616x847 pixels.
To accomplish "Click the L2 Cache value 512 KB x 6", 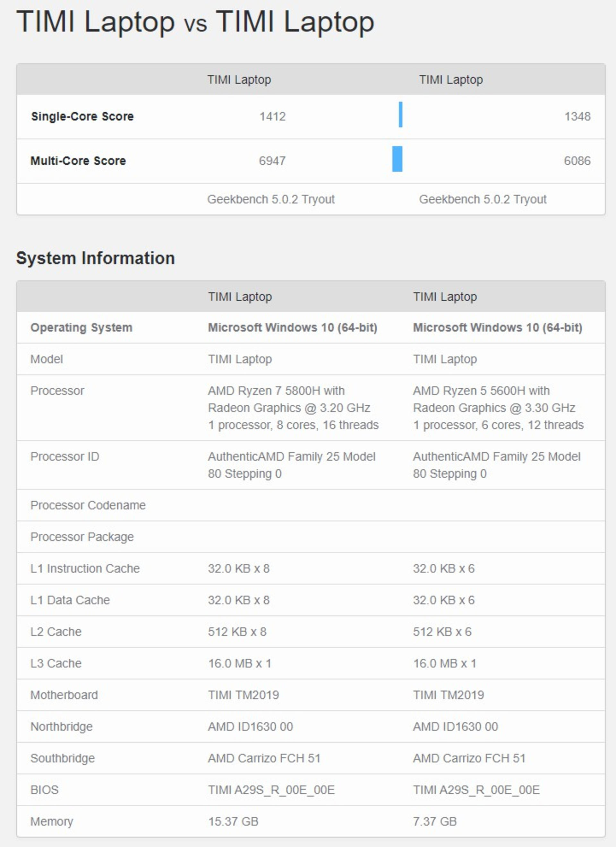I will (x=442, y=632).
